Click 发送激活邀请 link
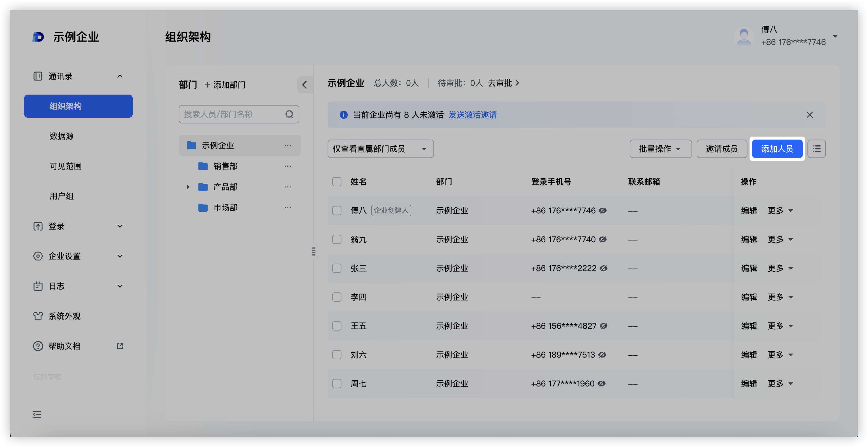This screenshot has width=868, height=447. coord(472,115)
